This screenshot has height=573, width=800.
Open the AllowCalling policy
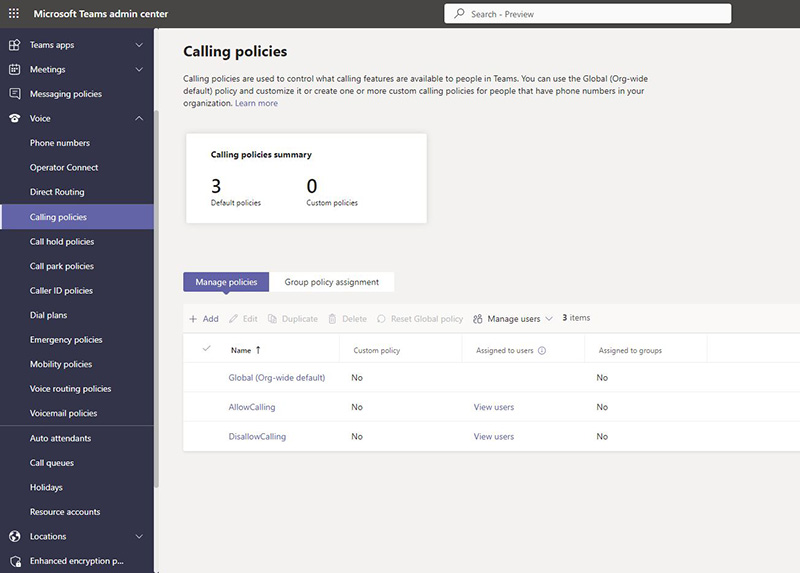coord(252,407)
